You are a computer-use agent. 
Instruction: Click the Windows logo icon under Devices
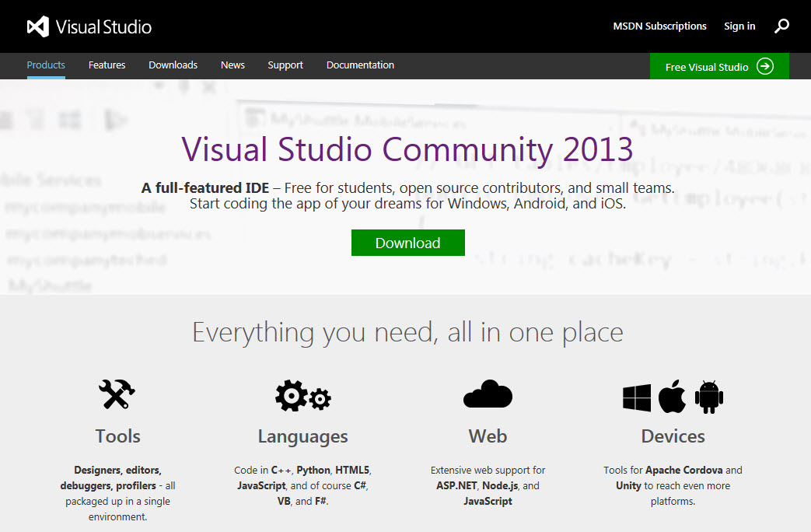coord(637,397)
